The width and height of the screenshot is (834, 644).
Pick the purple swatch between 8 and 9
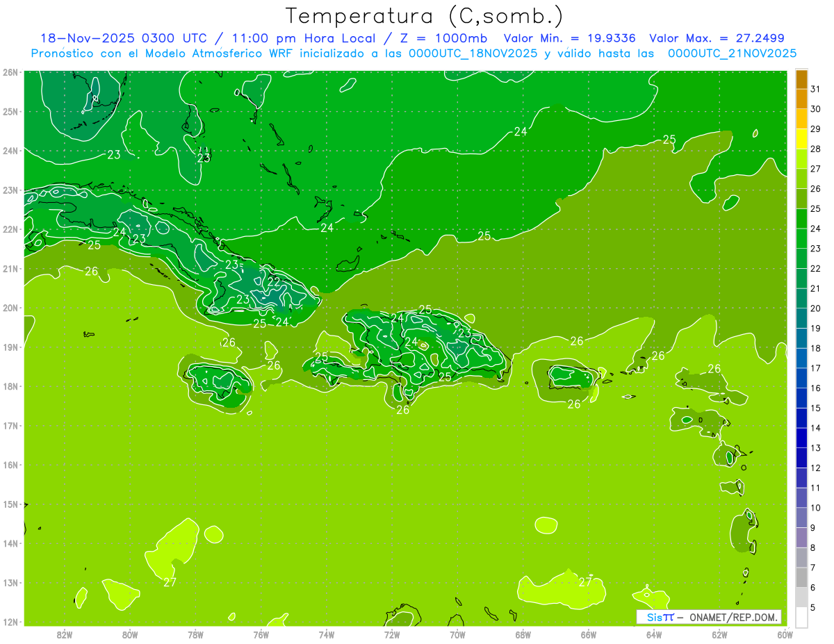[x=801, y=538]
